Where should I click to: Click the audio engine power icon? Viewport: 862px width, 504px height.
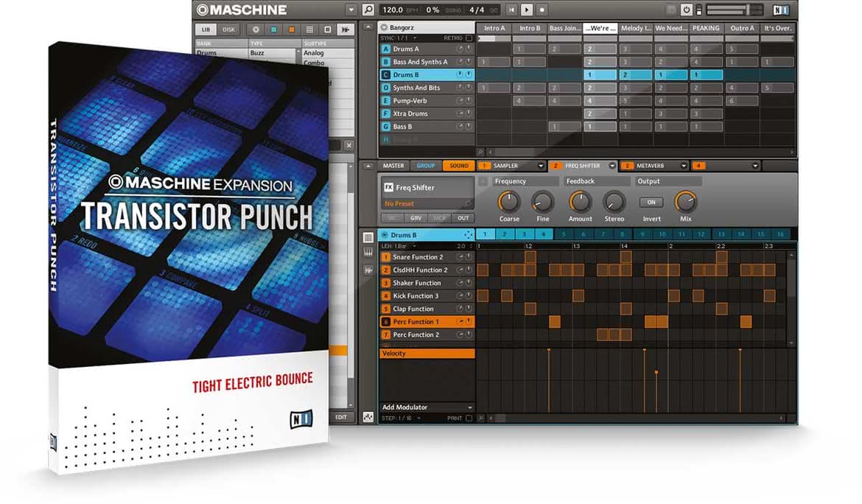(687, 10)
